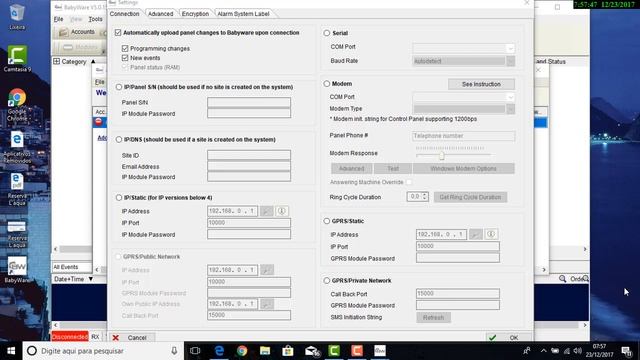The height and width of the screenshot is (360, 640).
Task: Toggle the Answering Machine Override checkbox
Action: 409,182
